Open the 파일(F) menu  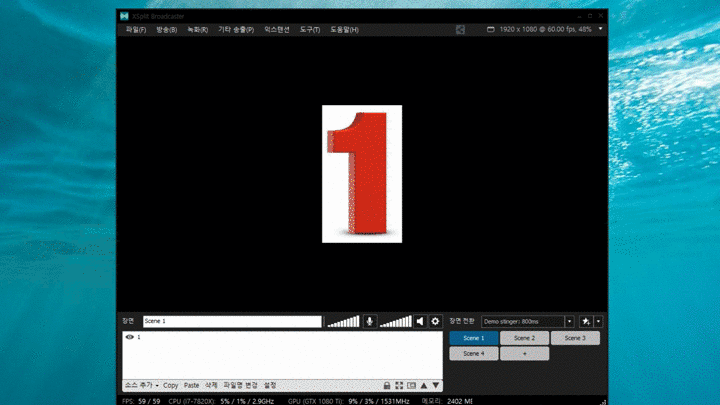[x=136, y=30]
